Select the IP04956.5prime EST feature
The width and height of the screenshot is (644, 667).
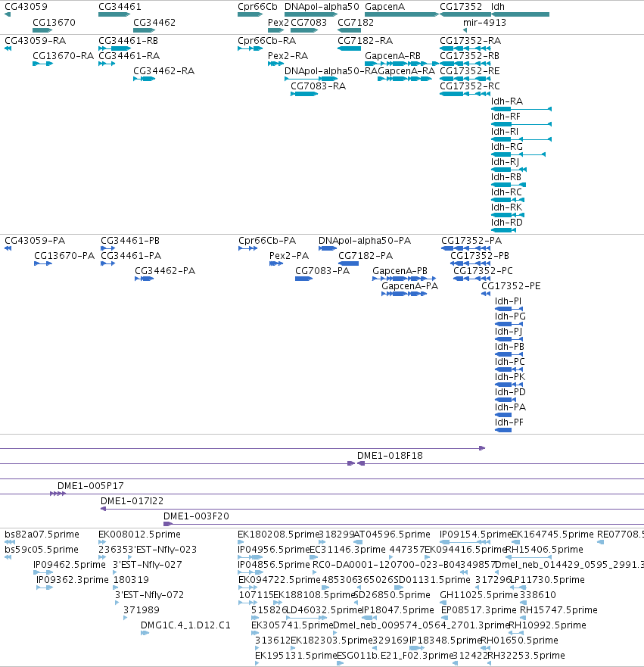click(250, 557)
